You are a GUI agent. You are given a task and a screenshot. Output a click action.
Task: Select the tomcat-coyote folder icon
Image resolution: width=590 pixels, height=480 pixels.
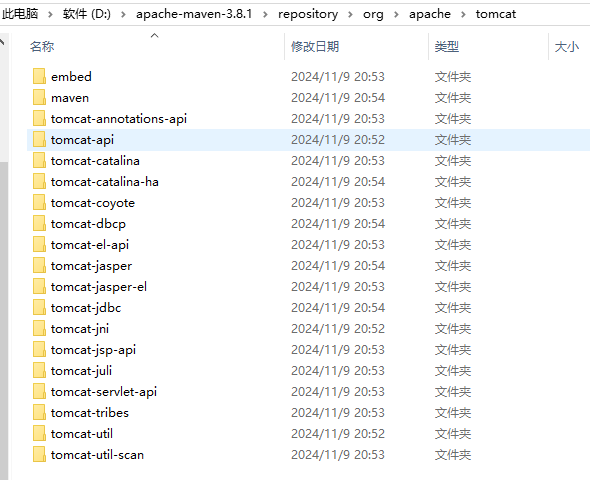[x=39, y=202]
